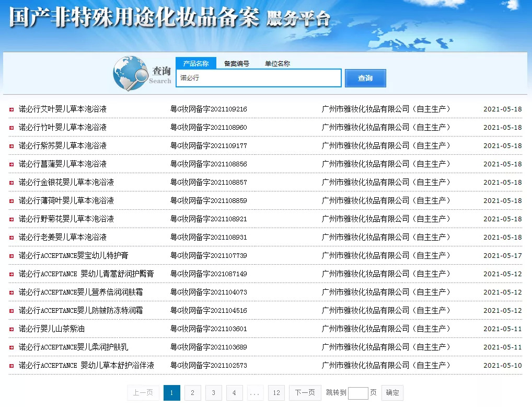Screen dimensions: 532x407
Task: Click red bullet icon beside 婴幼儿草本舒护浴伴液
Action: pyautogui.click(x=11, y=366)
